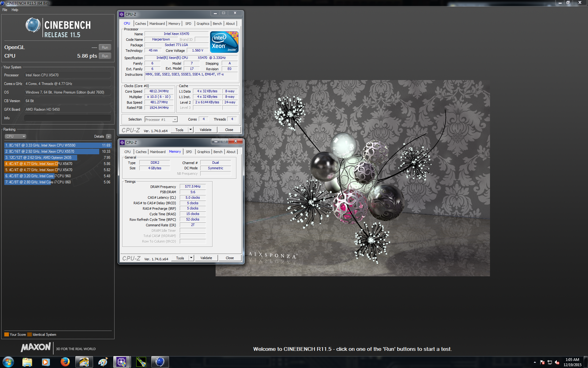Select ranking row Core i7 CPU 860
The width and height of the screenshot is (588, 368).
[x=58, y=182]
